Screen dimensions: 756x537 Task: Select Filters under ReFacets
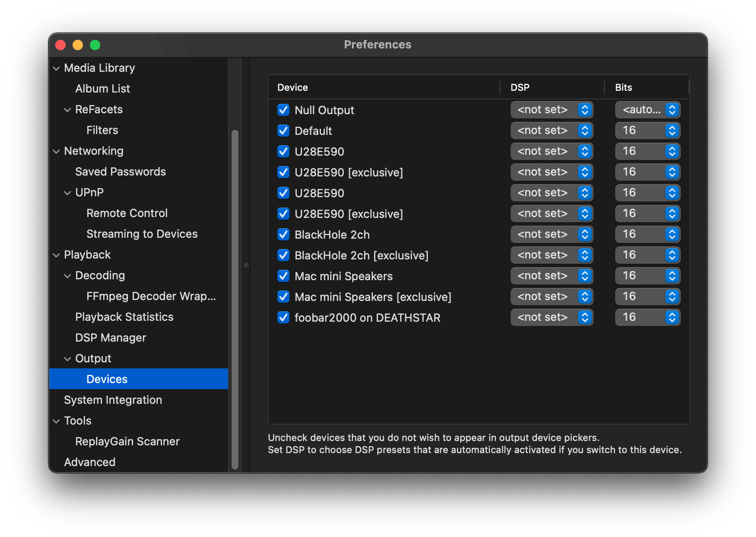click(x=102, y=130)
